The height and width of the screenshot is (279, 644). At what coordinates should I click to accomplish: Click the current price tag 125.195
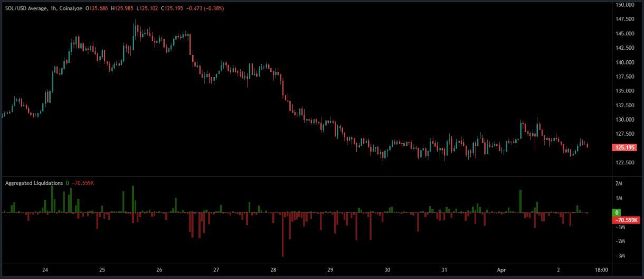coord(625,147)
